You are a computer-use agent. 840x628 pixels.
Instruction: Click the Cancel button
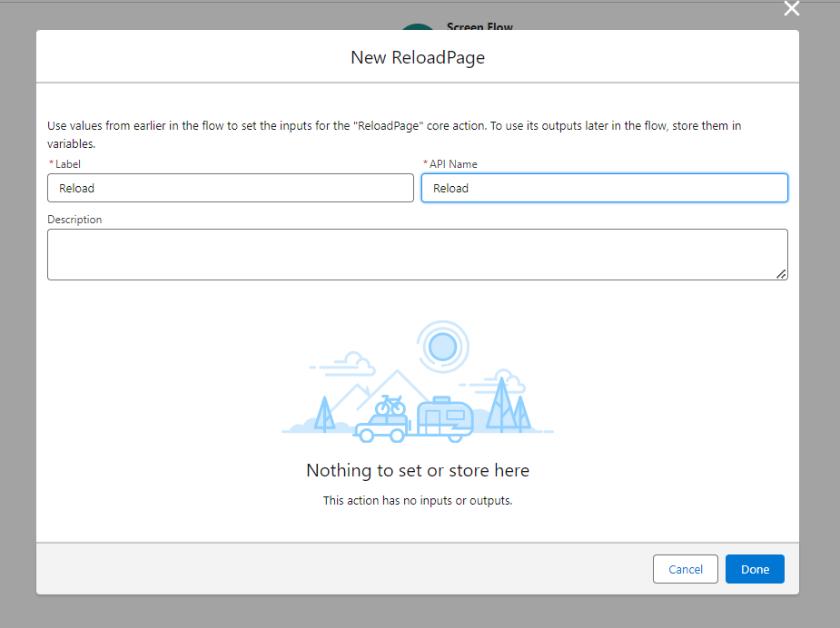coord(686,569)
